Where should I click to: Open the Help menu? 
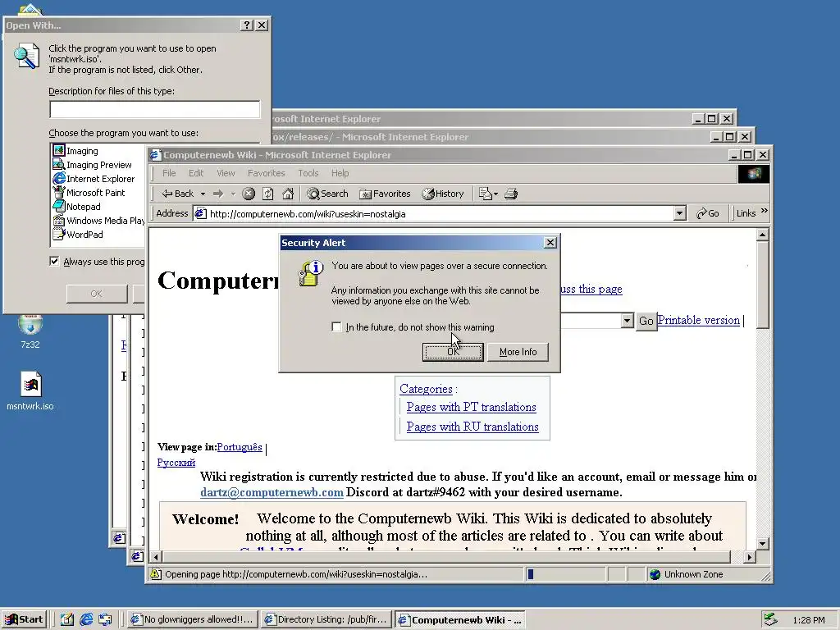click(340, 173)
